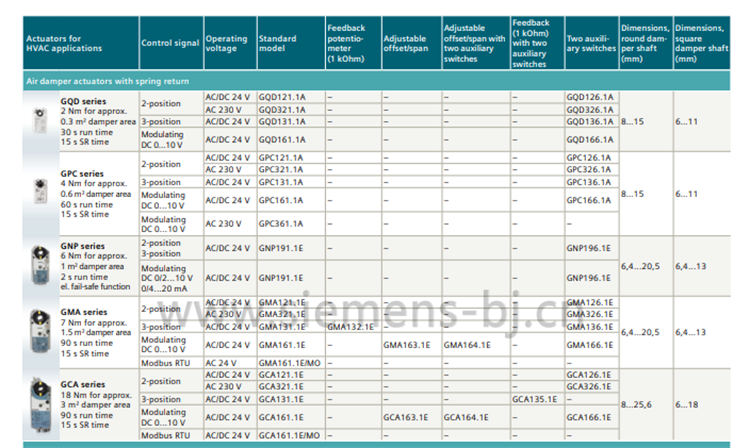Select Modbus model GMA161.1E/MO
Image resolution: width=750 pixels, height=448 pixels.
290,363
